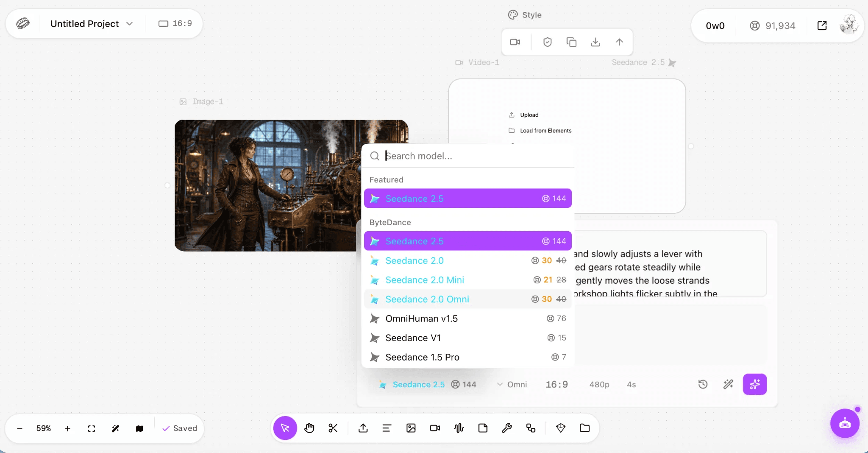Screen dimensions: 868x453
Task: Click the Style palette button
Action: click(525, 15)
